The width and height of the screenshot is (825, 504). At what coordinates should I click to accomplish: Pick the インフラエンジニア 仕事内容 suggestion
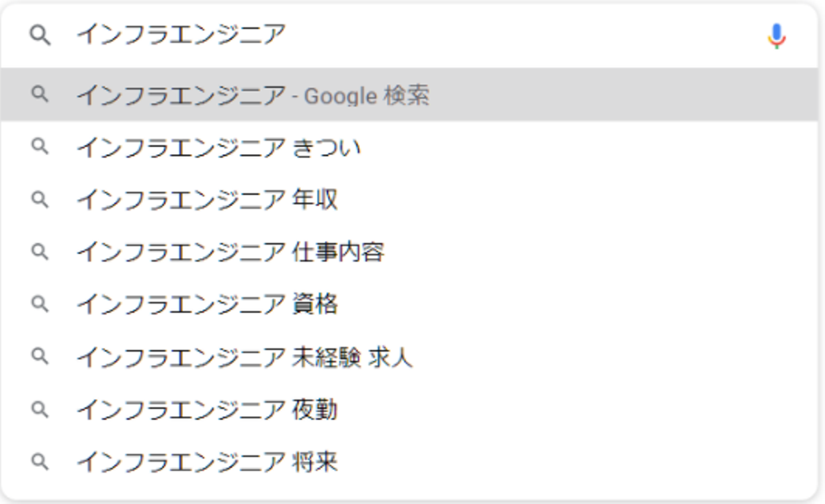pyautogui.click(x=230, y=252)
